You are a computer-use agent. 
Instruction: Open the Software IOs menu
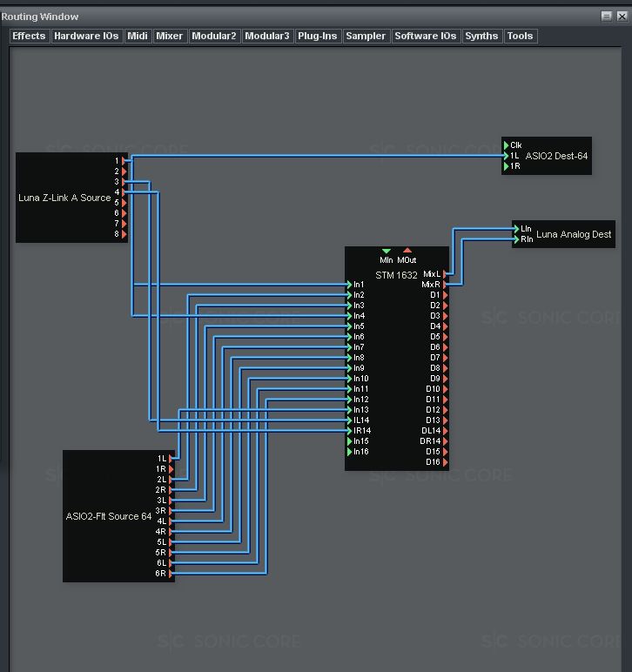click(x=426, y=36)
